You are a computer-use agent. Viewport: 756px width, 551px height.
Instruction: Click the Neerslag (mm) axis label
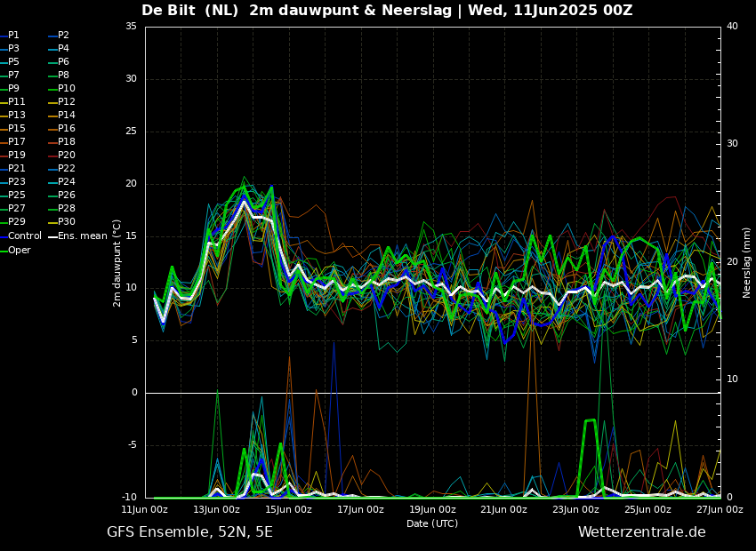(747, 262)
